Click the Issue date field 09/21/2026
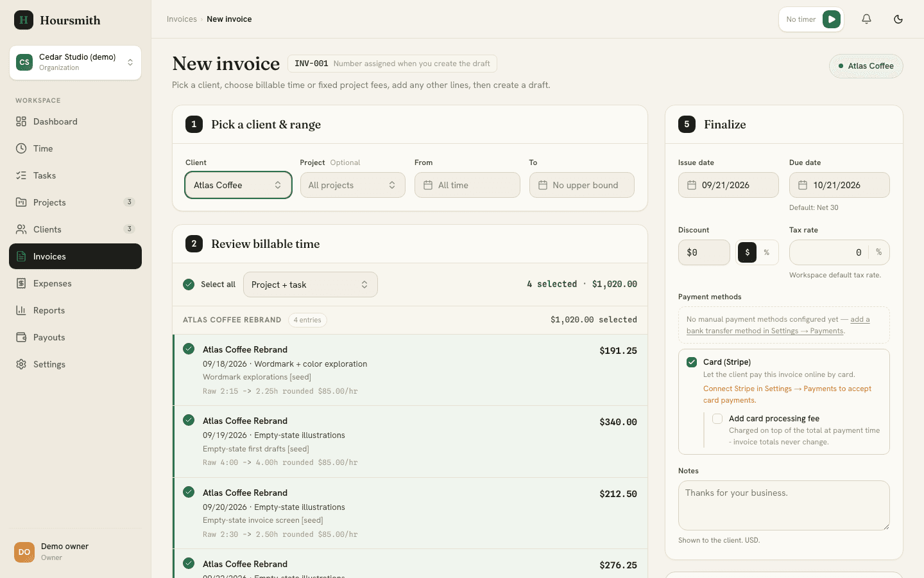The width and height of the screenshot is (924, 578). tap(728, 185)
